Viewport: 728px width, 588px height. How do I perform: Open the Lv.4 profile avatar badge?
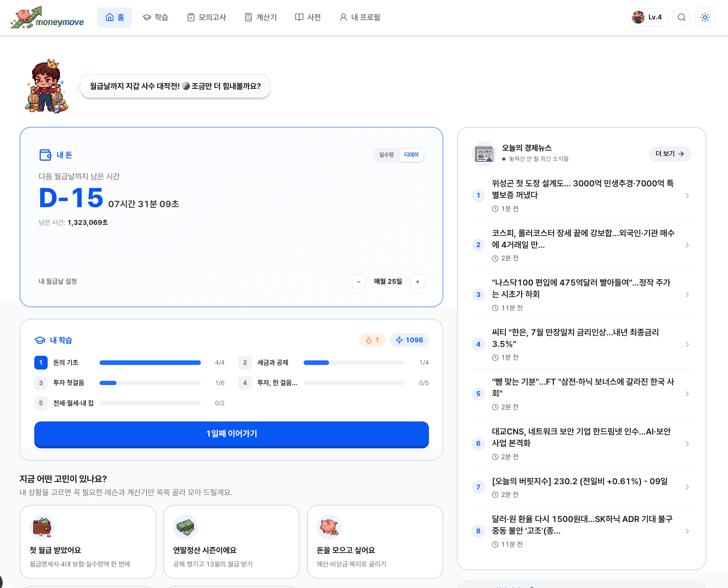pyautogui.click(x=648, y=17)
